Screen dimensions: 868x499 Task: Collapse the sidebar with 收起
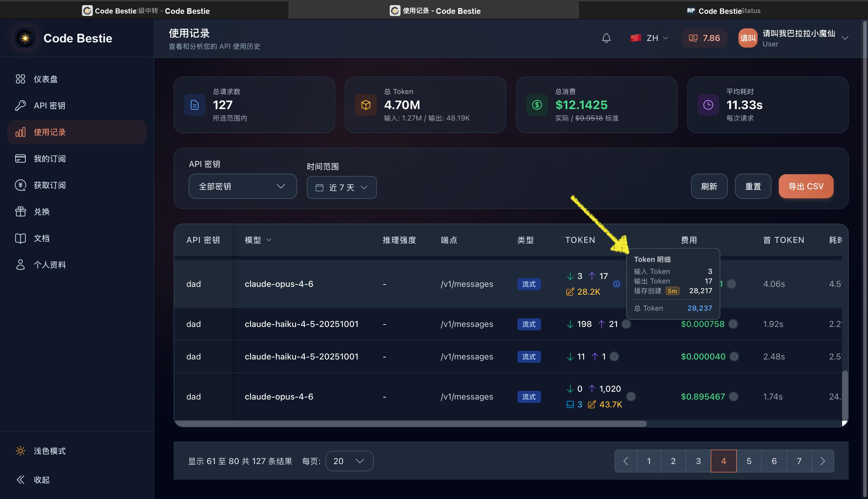(77, 480)
